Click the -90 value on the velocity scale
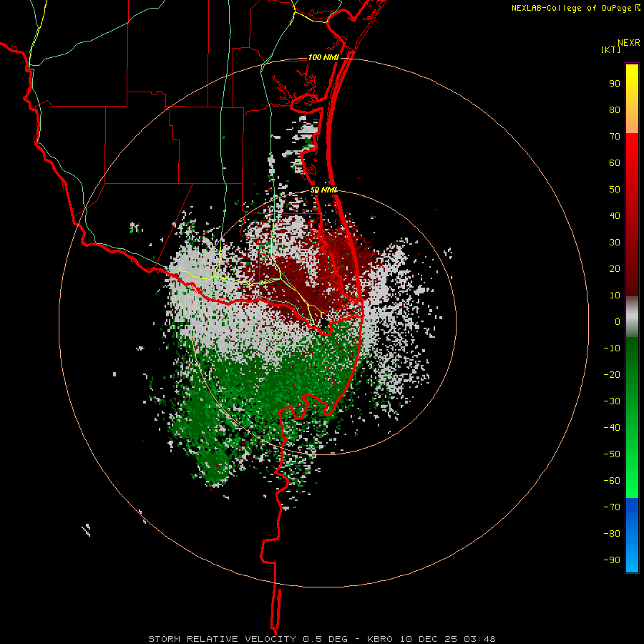Screen dimensions: 644x644 click(x=612, y=560)
